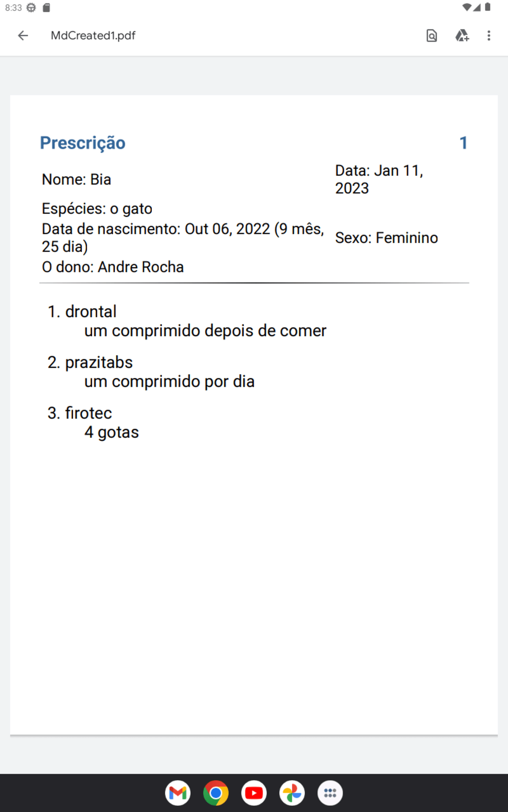Tap the SD card status icon
508x812 pixels.
tap(47, 8)
